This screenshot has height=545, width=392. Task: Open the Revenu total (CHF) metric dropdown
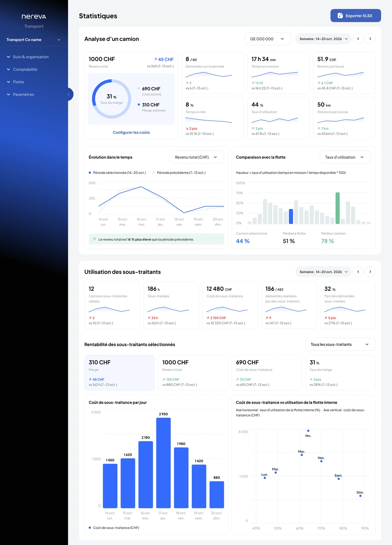point(197,157)
